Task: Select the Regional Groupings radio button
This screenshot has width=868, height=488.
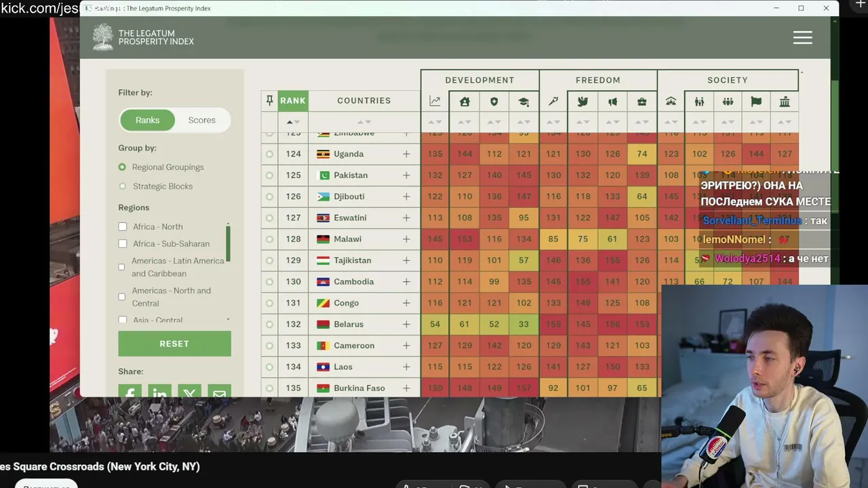Action: click(122, 167)
